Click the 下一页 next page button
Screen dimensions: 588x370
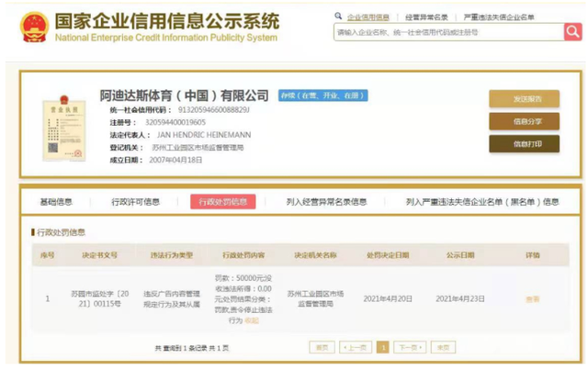click(x=410, y=348)
